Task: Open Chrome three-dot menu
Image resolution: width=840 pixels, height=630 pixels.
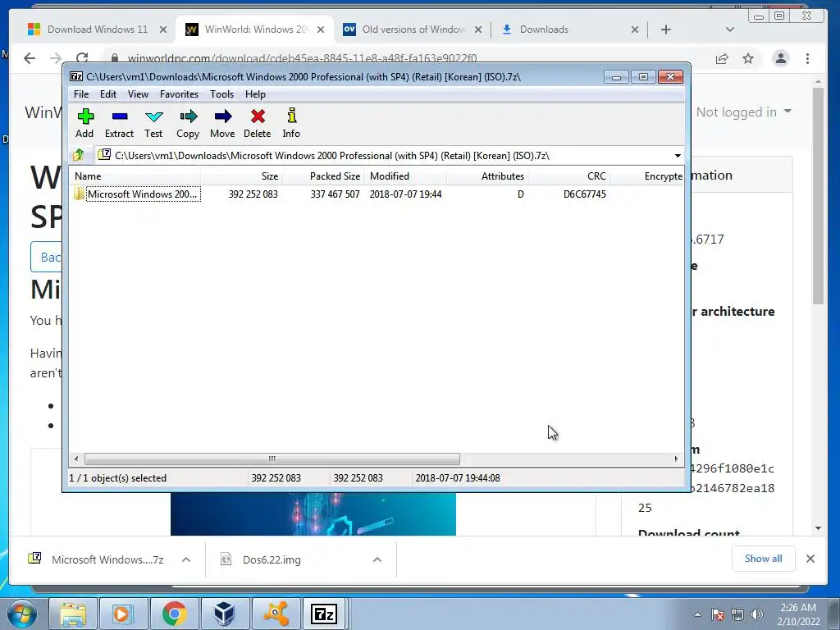Action: coord(807,59)
